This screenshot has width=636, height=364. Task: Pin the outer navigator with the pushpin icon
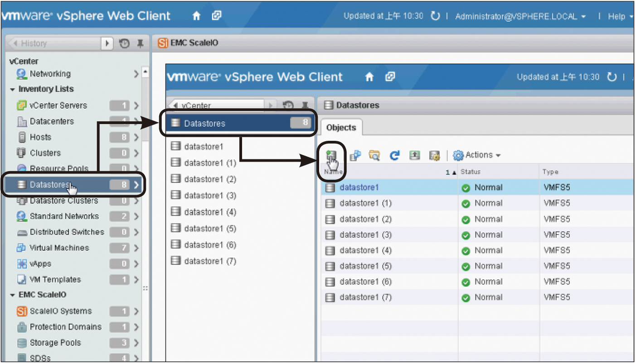point(141,43)
